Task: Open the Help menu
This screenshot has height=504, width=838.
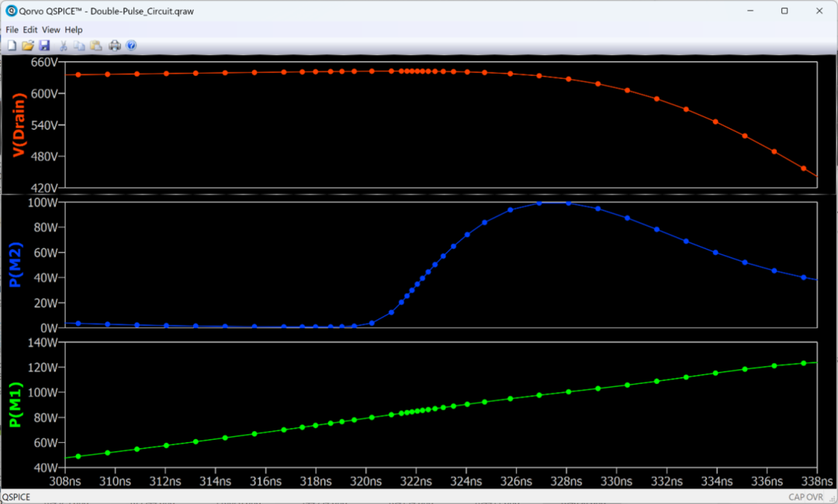Action: [x=74, y=29]
